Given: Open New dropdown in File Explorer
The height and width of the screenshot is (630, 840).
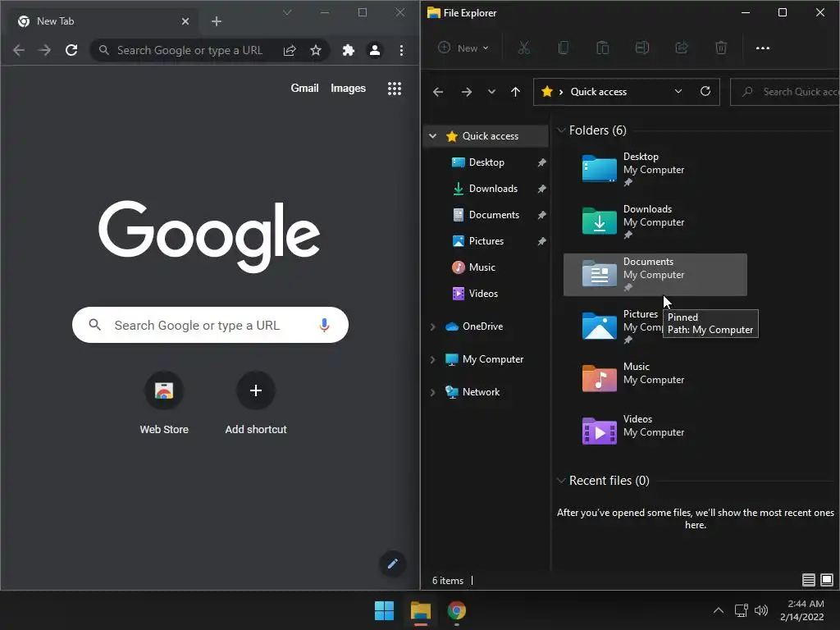Looking at the screenshot, I should tap(464, 48).
